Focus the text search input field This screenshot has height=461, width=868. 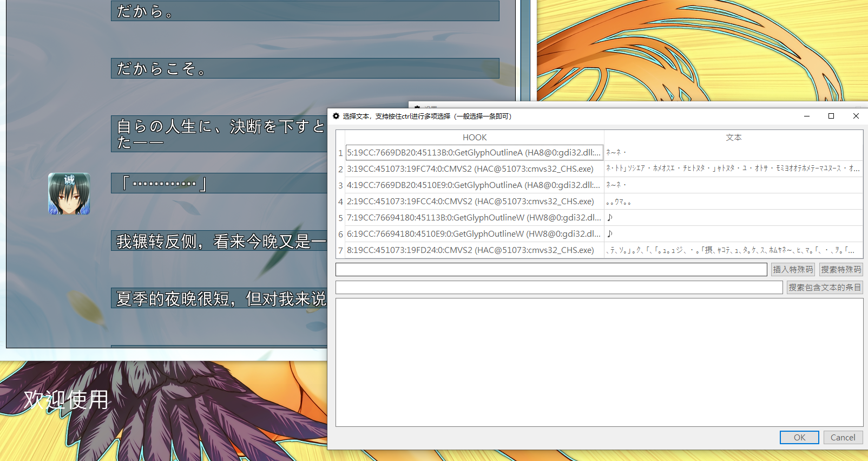[x=559, y=287]
